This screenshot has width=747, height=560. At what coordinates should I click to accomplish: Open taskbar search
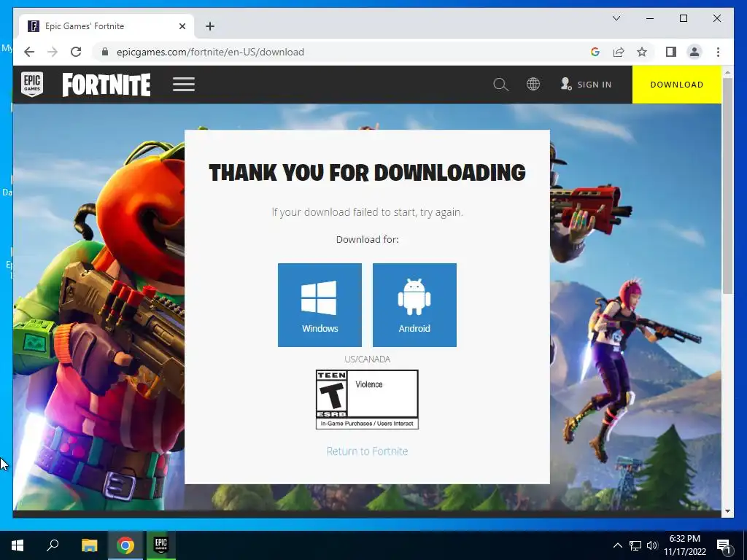[x=53, y=545]
